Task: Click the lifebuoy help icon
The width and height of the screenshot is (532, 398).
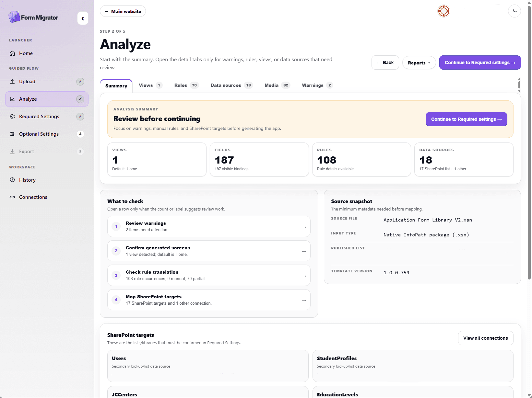Action: pyautogui.click(x=443, y=11)
